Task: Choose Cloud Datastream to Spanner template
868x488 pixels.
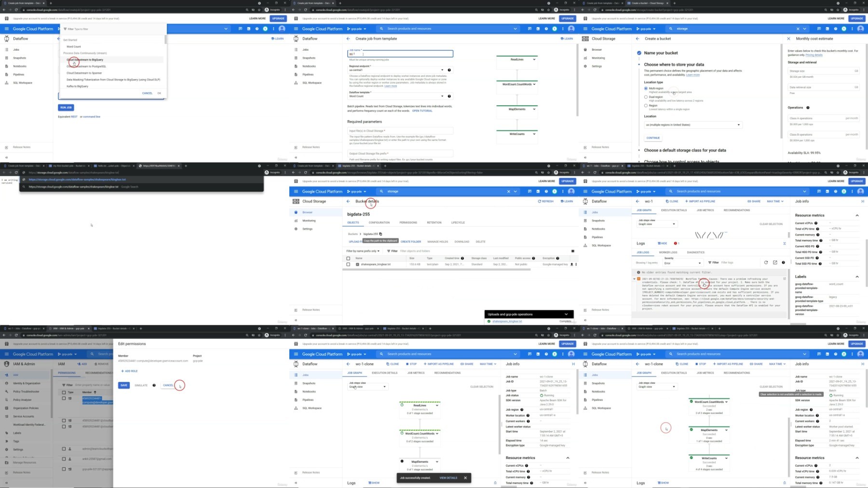Action: pyautogui.click(x=84, y=73)
